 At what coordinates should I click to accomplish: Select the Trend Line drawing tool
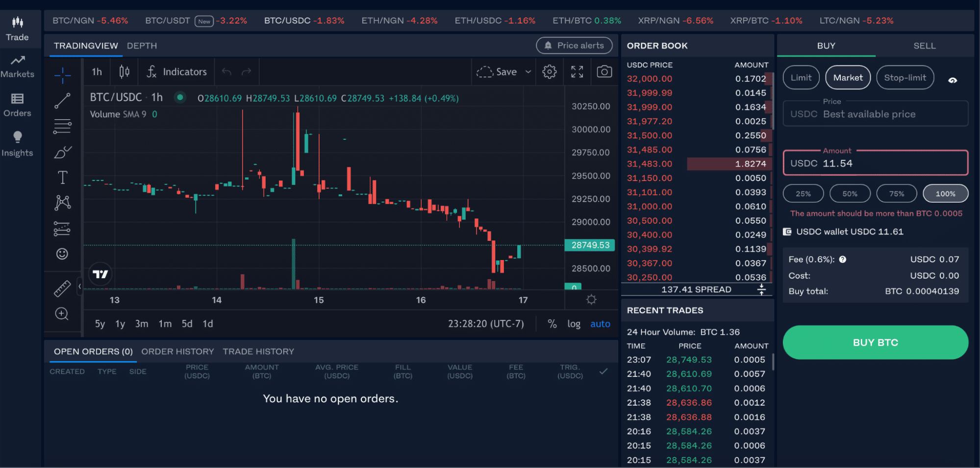[62, 101]
